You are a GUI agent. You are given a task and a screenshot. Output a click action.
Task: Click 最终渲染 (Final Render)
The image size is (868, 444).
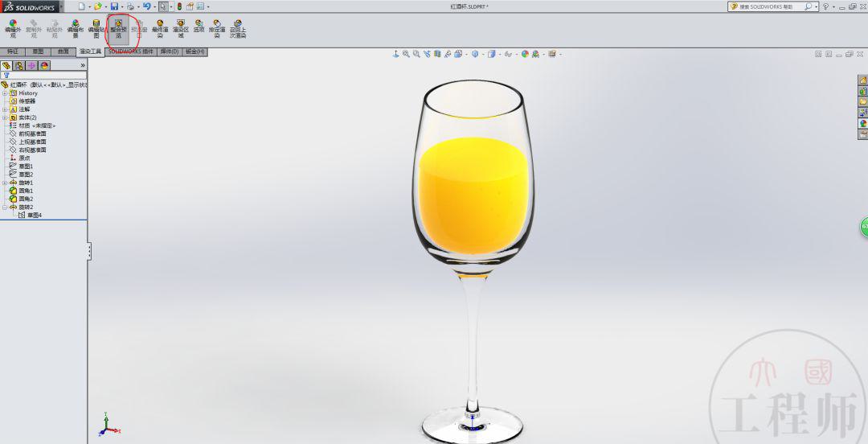[160, 30]
